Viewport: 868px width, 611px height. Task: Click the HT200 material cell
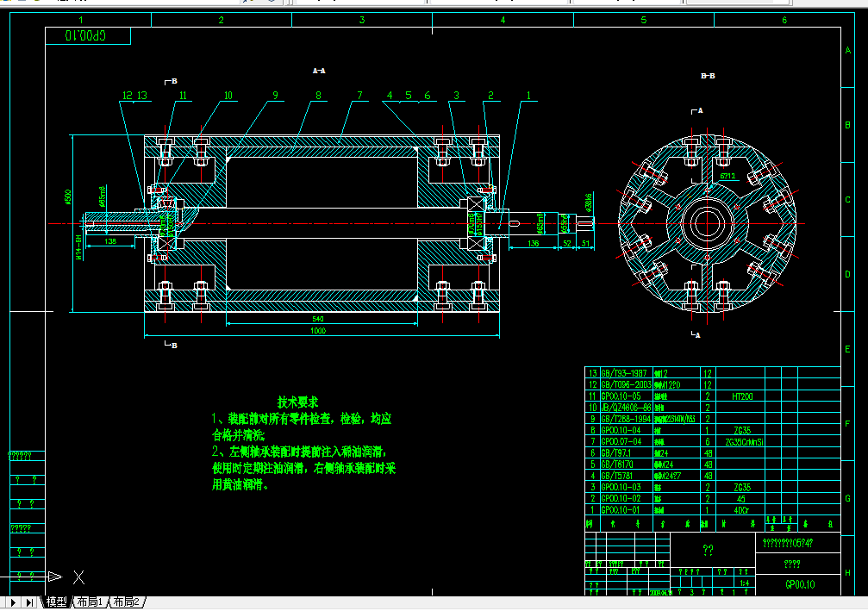[x=742, y=396]
